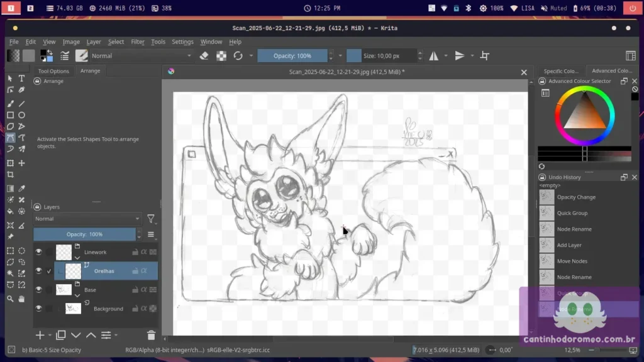
Task: Toggle eraser mode in the toolbar
Action: tap(204, 56)
